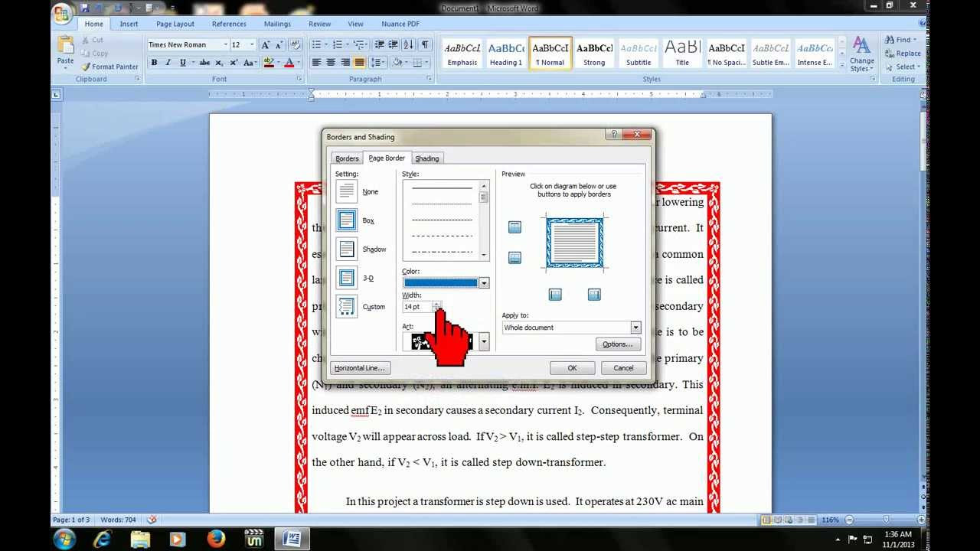Center align the text

tap(331, 63)
